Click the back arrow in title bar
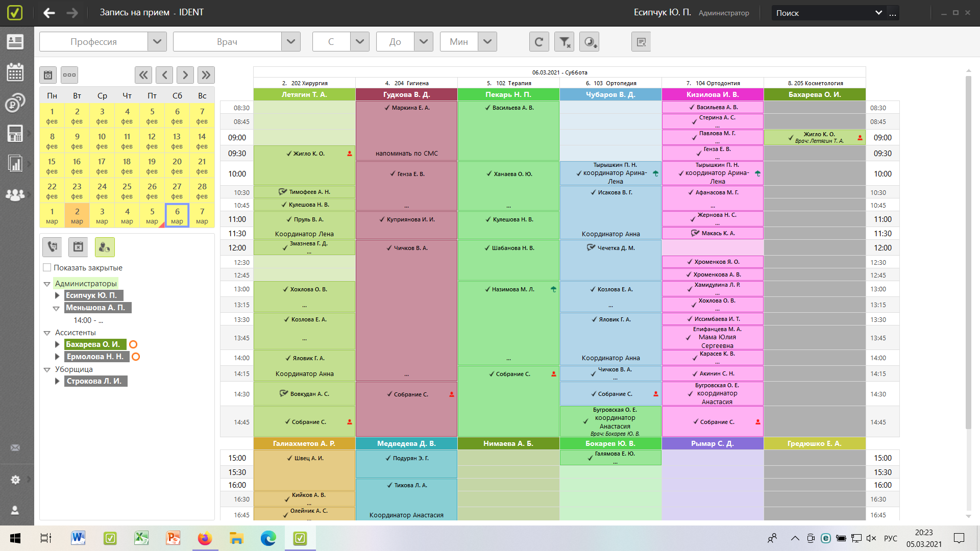Viewport: 980px width, 551px height. (49, 13)
